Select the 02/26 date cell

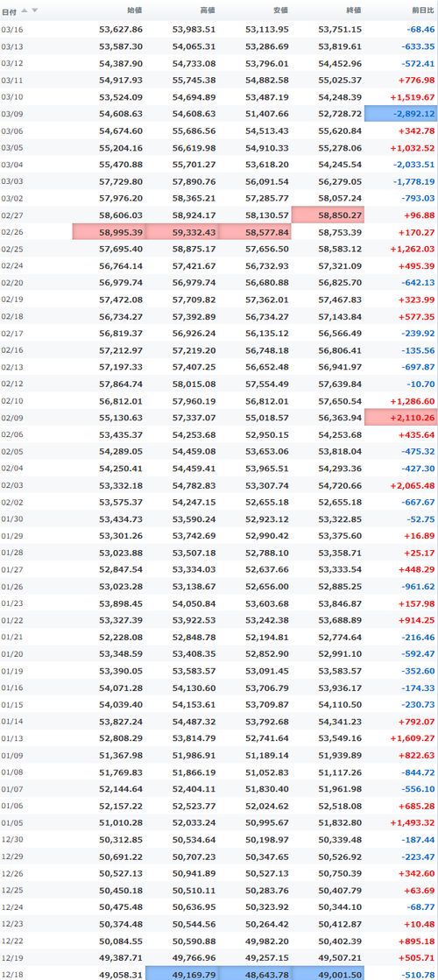coord(10,232)
